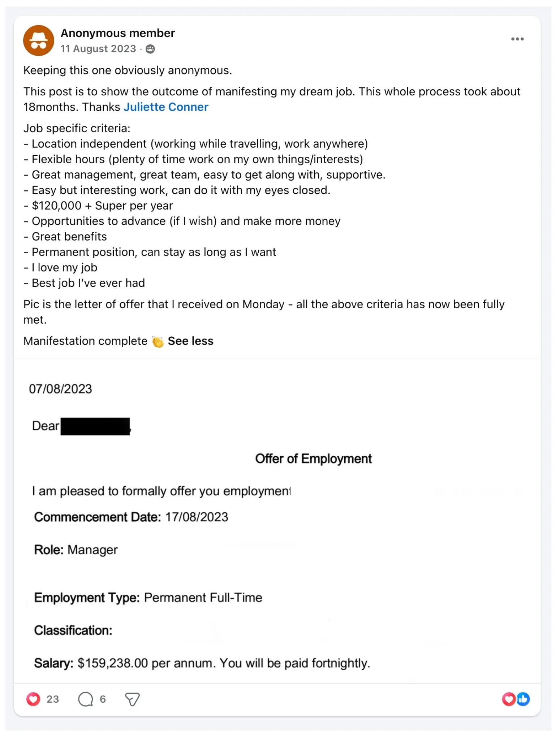
Task: Click the 6 comments count
Action: coord(103,699)
